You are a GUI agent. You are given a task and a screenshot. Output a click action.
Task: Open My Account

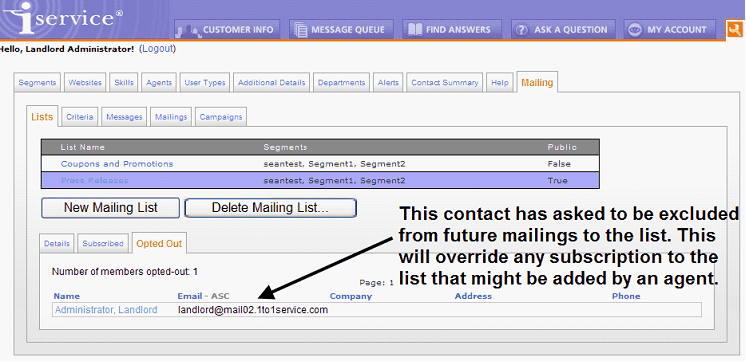(669, 29)
